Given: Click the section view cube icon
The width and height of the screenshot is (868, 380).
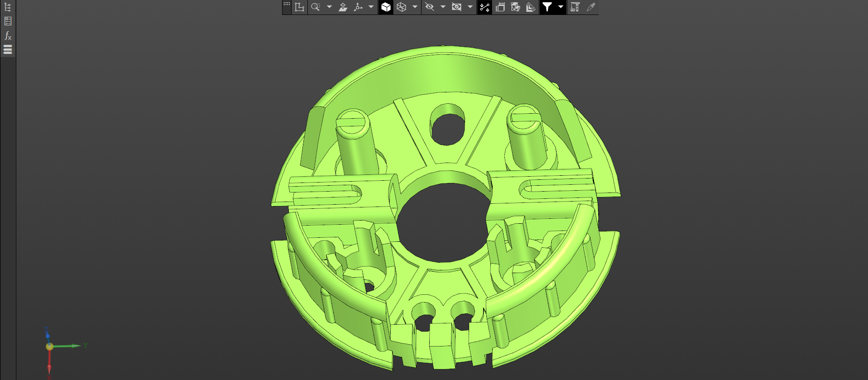Looking at the screenshot, I should 515,7.
